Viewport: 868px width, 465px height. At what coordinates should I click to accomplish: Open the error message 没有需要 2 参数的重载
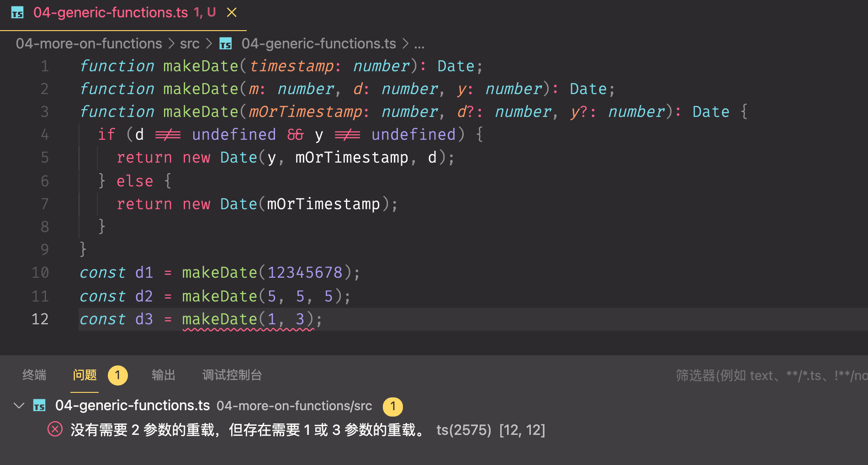pyautogui.click(x=249, y=430)
